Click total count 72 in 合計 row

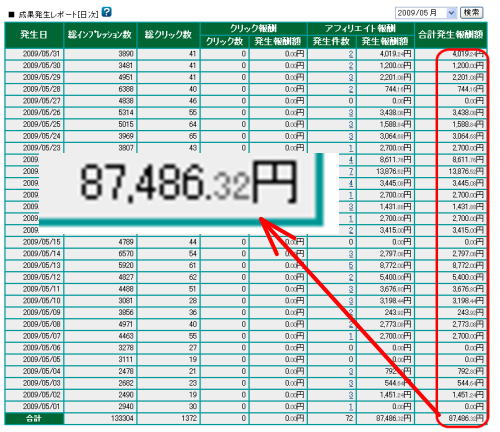click(x=349, y=418)
